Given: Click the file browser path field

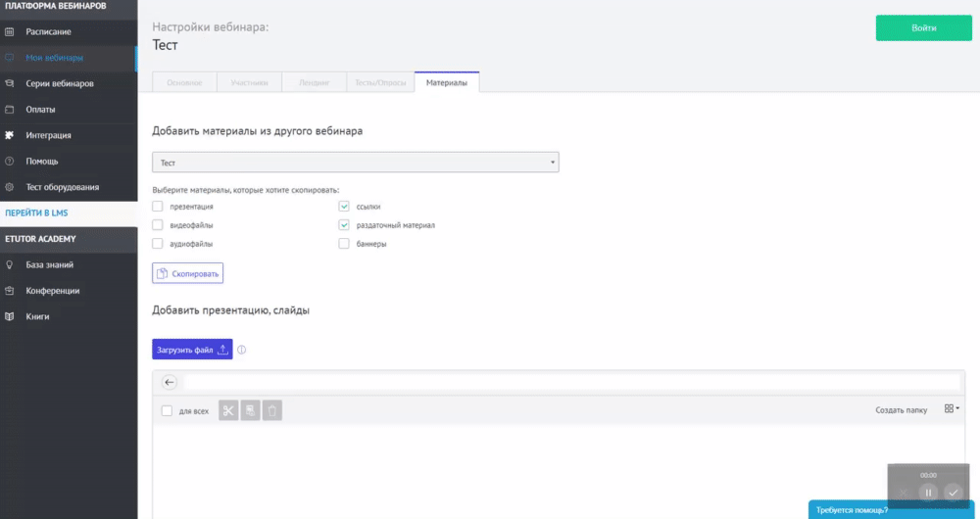Looking at the screenshot, I should [571, 383].
